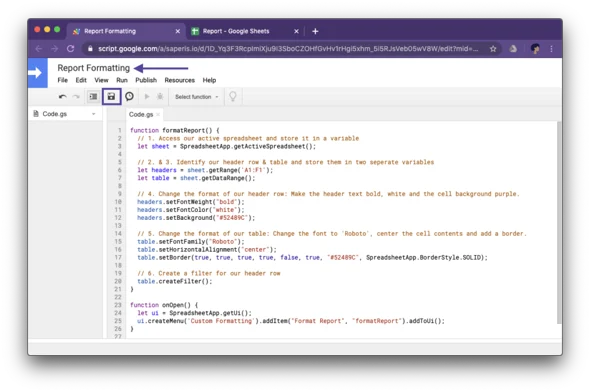Open the Chrome three-dot menu
Image resolution: width=590 pixels, height=392 pixels.
pos(551,49)
